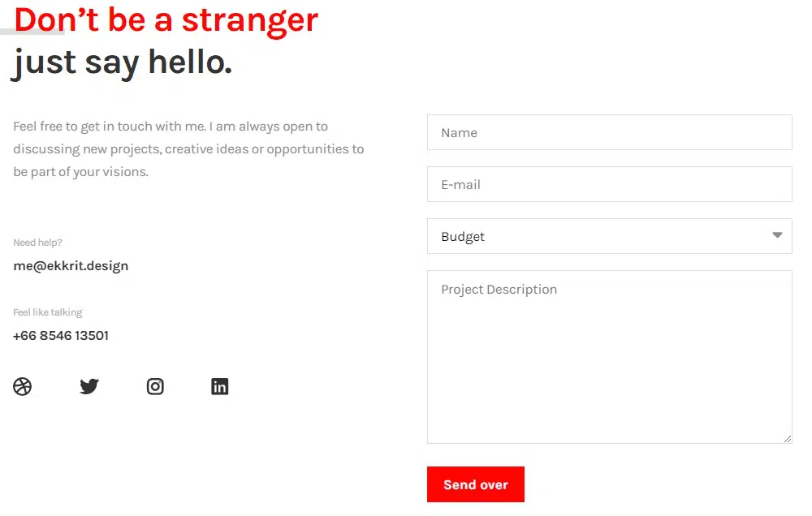Click the "just say hello." heading text
812x516 pixels.
coord(123,62)
